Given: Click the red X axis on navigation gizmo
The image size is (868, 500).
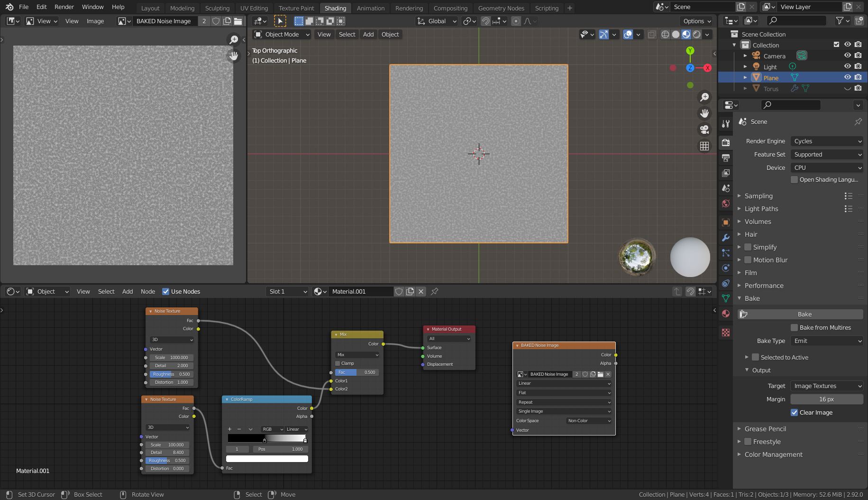Looking at the screenshot, I should click(x=707, y=68).
